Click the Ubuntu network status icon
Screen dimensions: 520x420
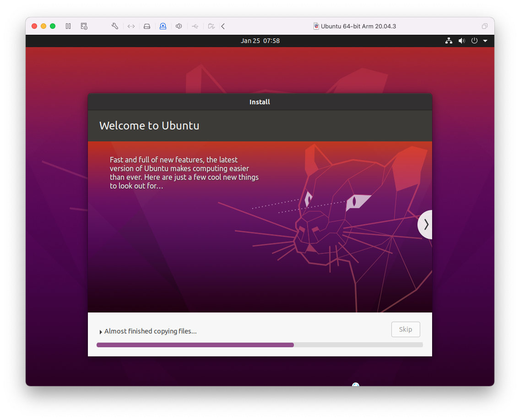point(449,41)
